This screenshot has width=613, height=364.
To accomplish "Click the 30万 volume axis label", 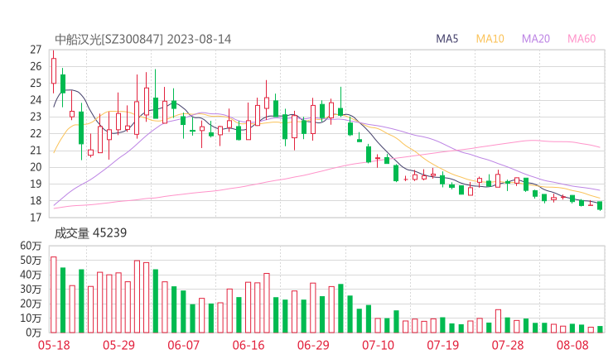I will [31, 289].
